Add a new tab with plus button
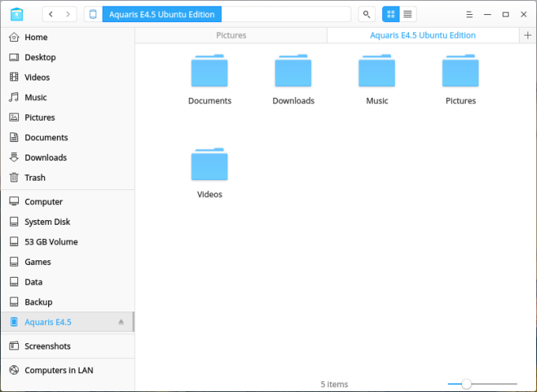 [528, 35]
